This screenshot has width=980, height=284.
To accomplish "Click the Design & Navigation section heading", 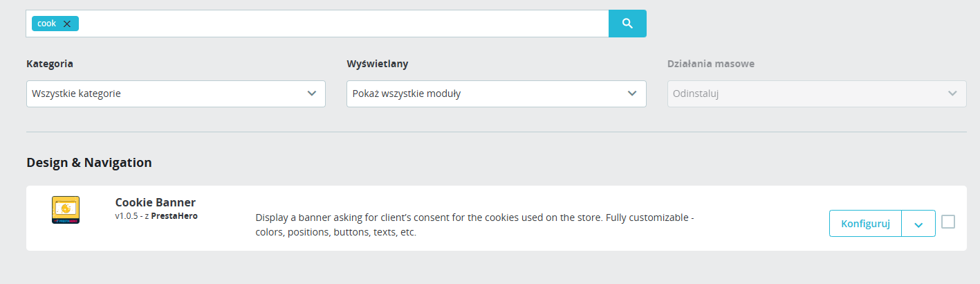I will pyautogui.click(x=89, y=163).
